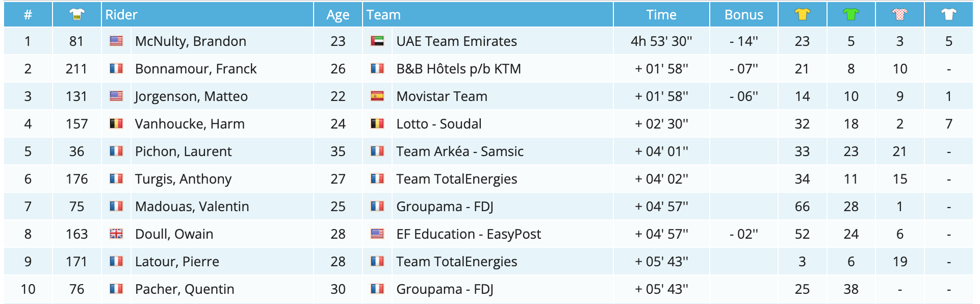Click the polka dot jersey column icon
The width and height of the screenshot is (980, 304).
click(x=900, y=14)
